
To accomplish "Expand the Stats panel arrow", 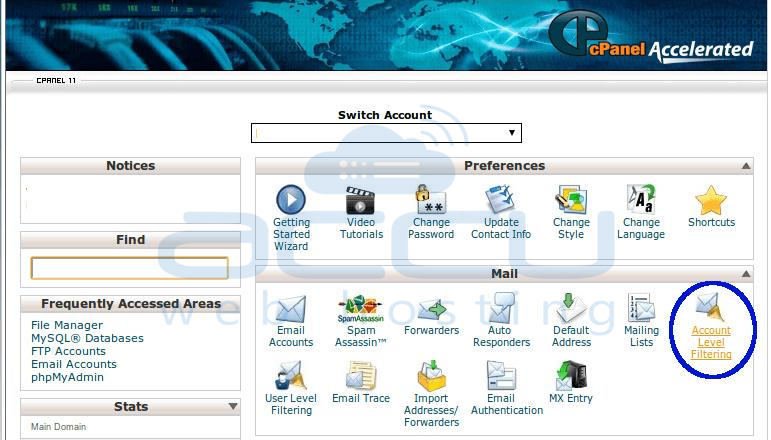I will click(x=233, y=407).
